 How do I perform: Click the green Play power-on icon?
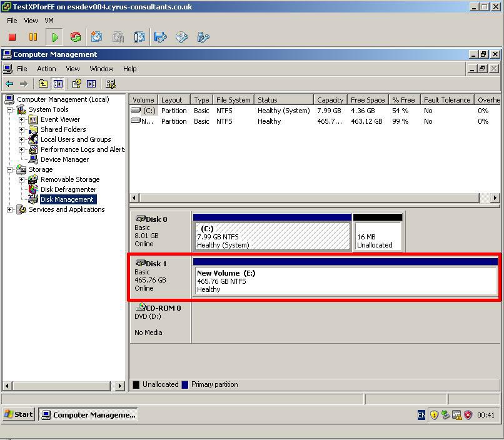tap(54, 37)
